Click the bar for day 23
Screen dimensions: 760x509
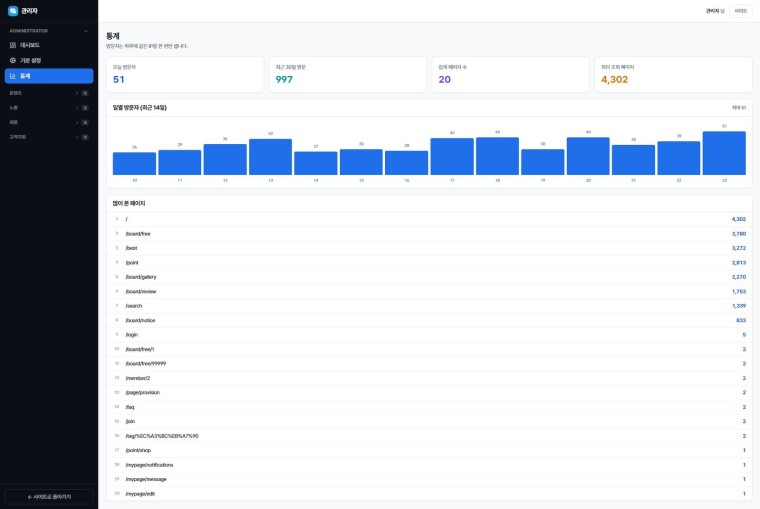724,153
